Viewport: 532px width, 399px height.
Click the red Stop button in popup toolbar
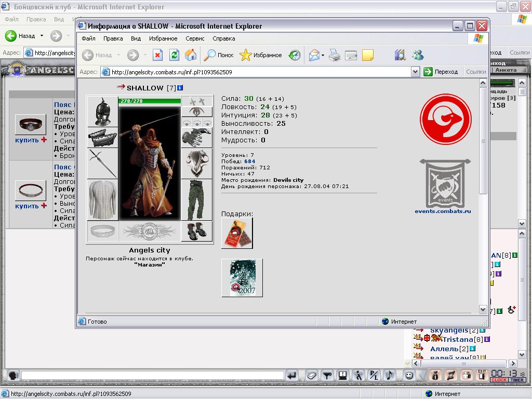tap(157, 55)
